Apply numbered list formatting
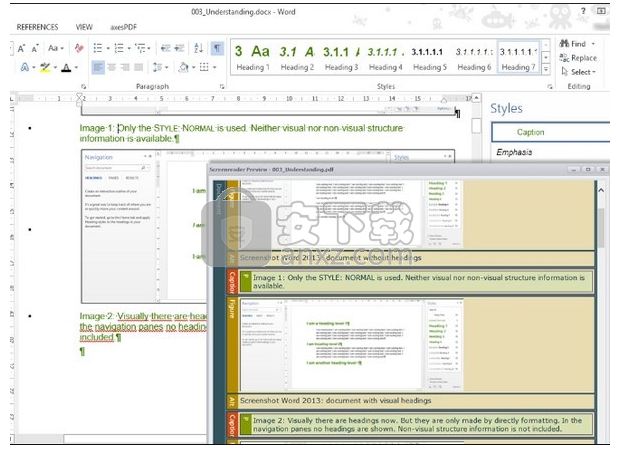Screen dimensions: 618x457 coord(119,48)
